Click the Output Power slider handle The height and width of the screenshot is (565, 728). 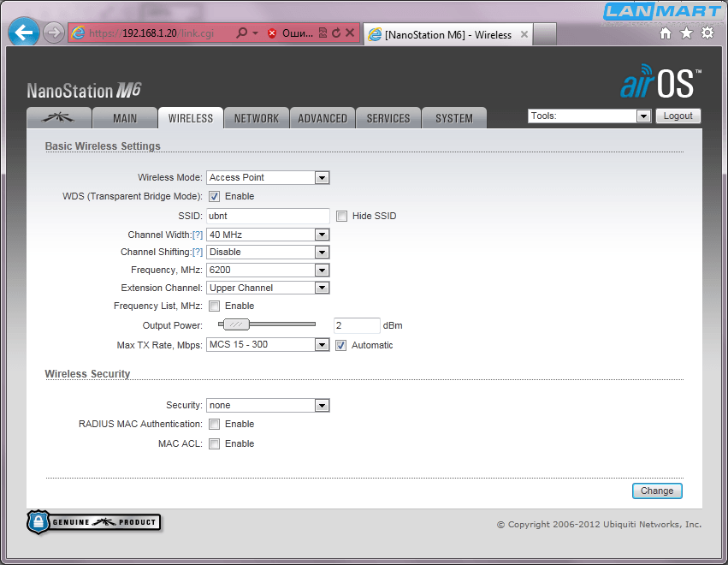pyautogui.click(x=236, y=324)
